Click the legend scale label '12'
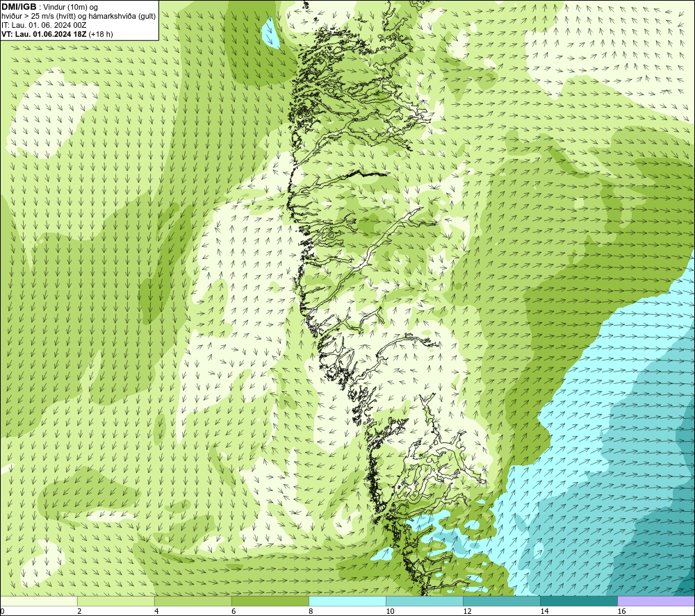This screenshot has height=616, width=695. click(467, 612)
